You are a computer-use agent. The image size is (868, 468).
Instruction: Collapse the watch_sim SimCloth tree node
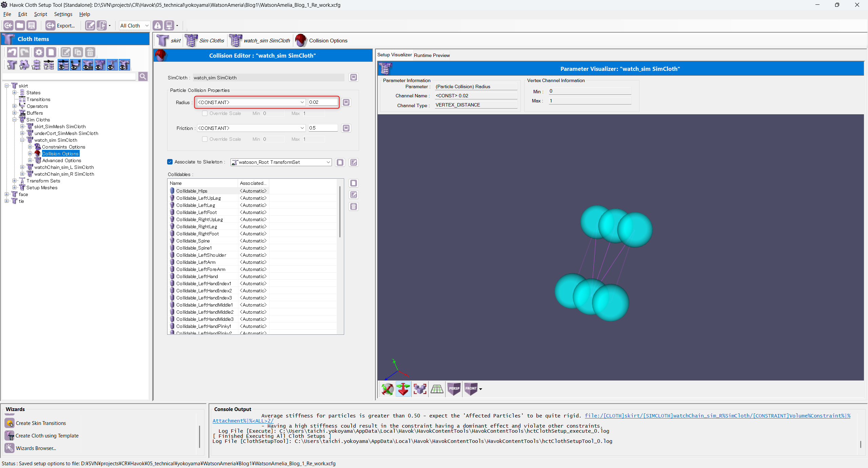(22, 140)
